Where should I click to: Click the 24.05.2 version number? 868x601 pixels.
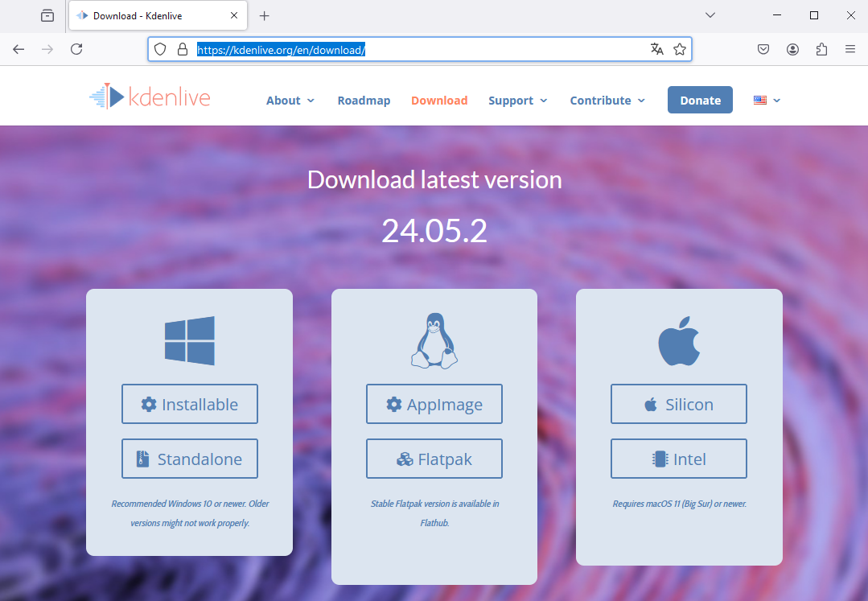434,231
